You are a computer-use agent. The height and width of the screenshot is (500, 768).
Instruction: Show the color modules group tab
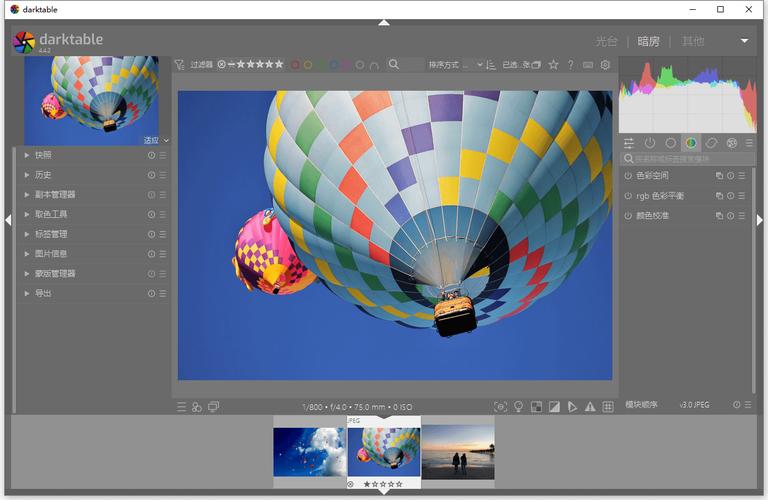pos(691,143)
